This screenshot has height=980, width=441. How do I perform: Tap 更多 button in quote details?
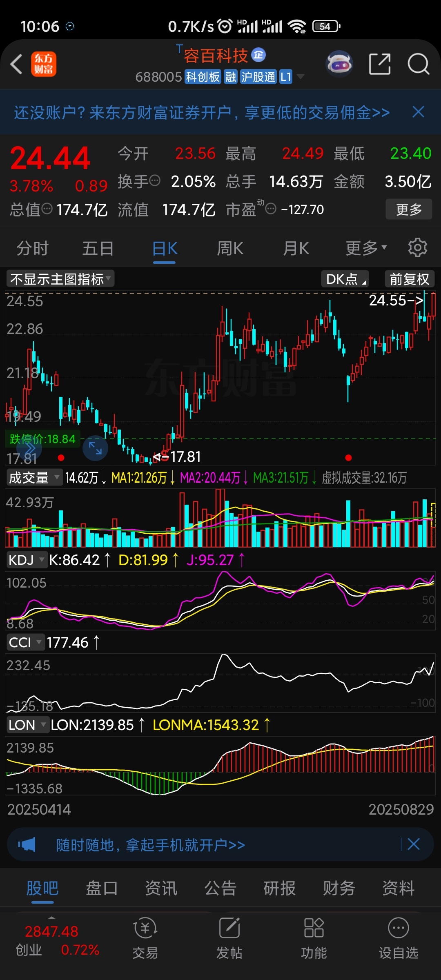[x=409, y=209]
